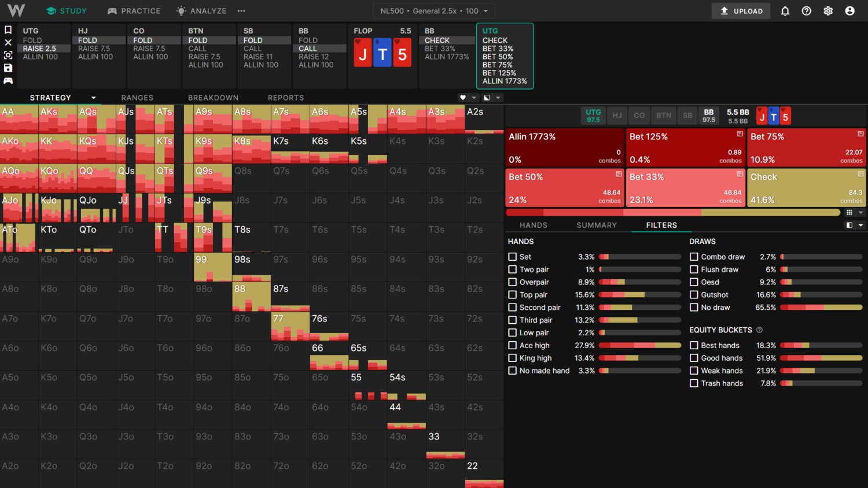Open the Summary tab
The image size is (868, 488).
(x=596, y=225)
